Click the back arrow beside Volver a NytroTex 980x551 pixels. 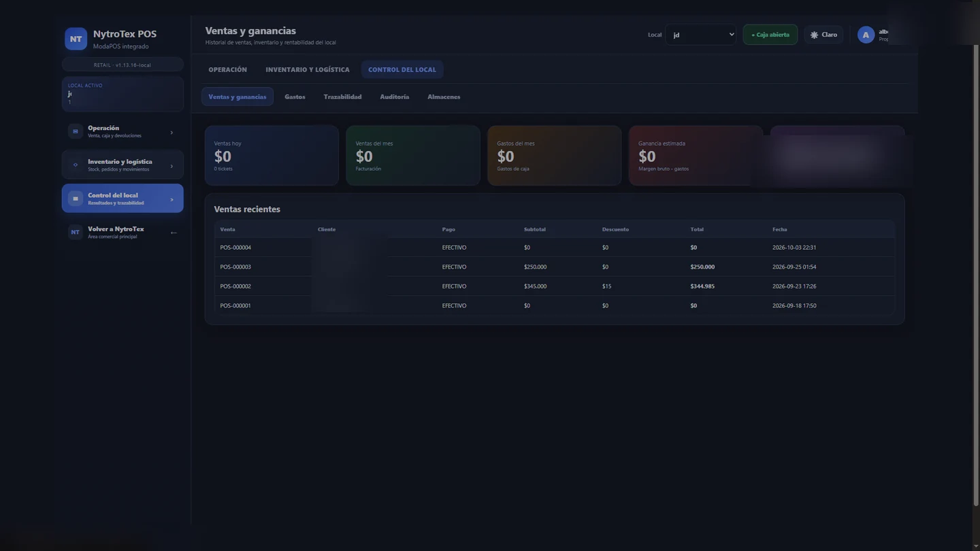[174, 233]
